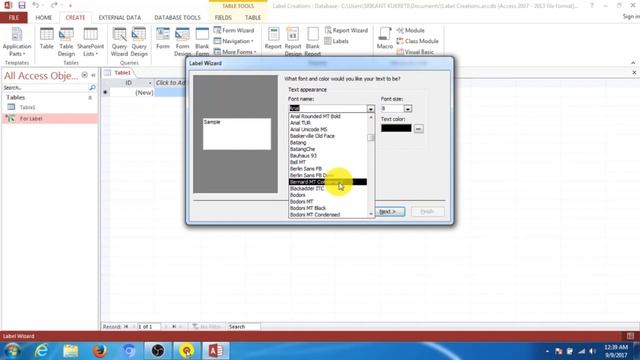
Task: Click the font list scrollbar thumb
Action: [371, 138]
